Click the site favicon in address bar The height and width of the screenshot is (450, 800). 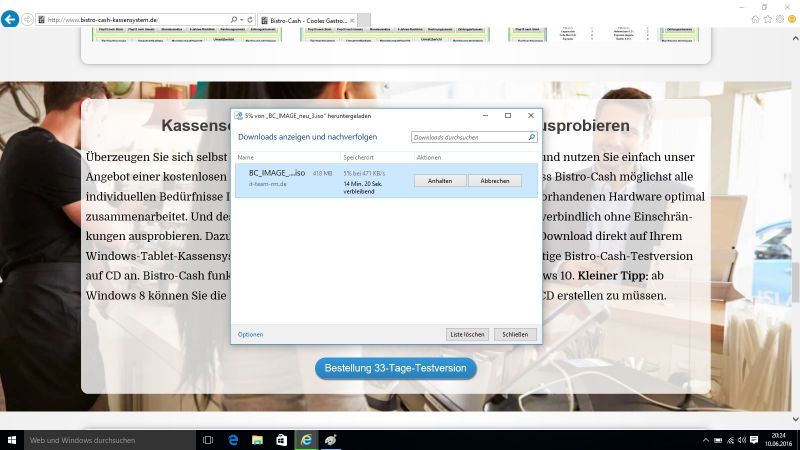coord(41,20)
